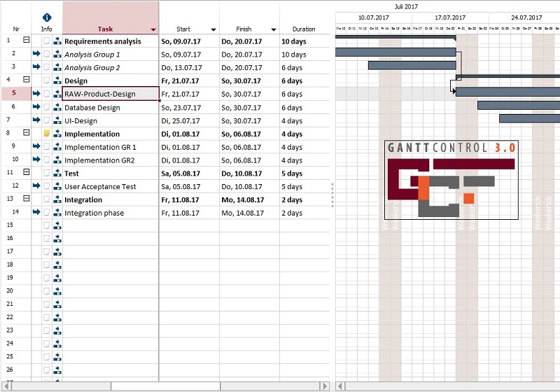Click the blue arrow indicator in Database Design row
560x392 pixels.
[x=36, y=106]
